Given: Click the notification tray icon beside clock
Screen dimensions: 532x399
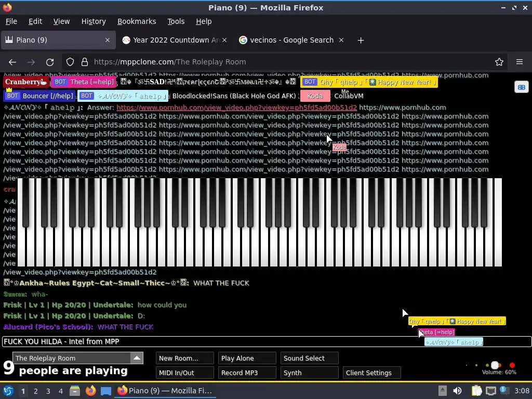Looking at the screenshot, I should coord(504,391).
